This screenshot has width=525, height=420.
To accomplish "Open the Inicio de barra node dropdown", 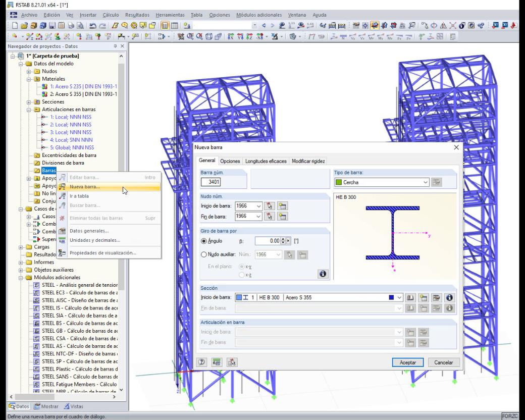I will click(x=248, y=206).
